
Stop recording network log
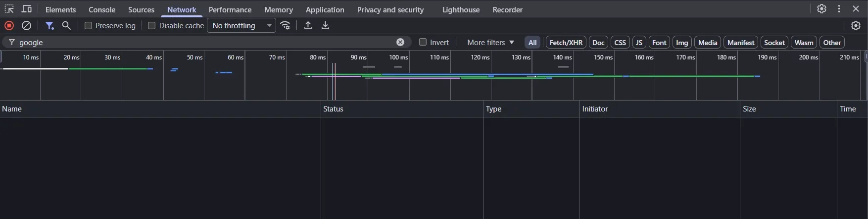tap(9, 26)
